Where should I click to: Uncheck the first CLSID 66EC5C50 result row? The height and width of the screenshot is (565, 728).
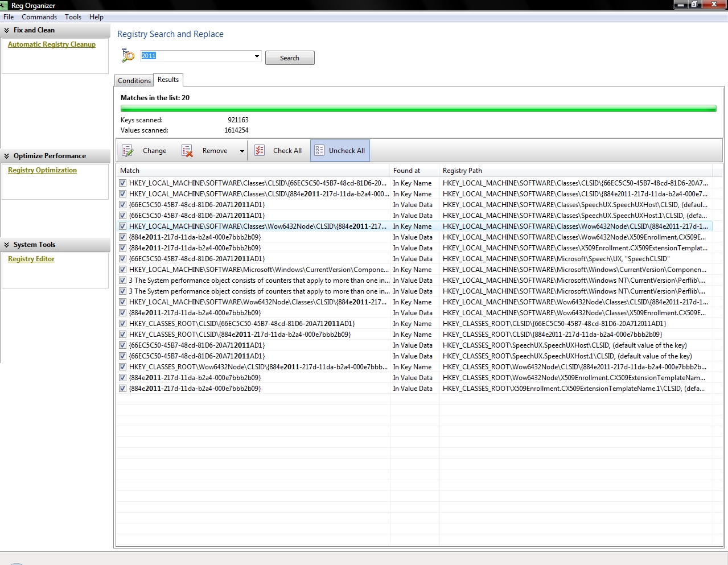122,183
